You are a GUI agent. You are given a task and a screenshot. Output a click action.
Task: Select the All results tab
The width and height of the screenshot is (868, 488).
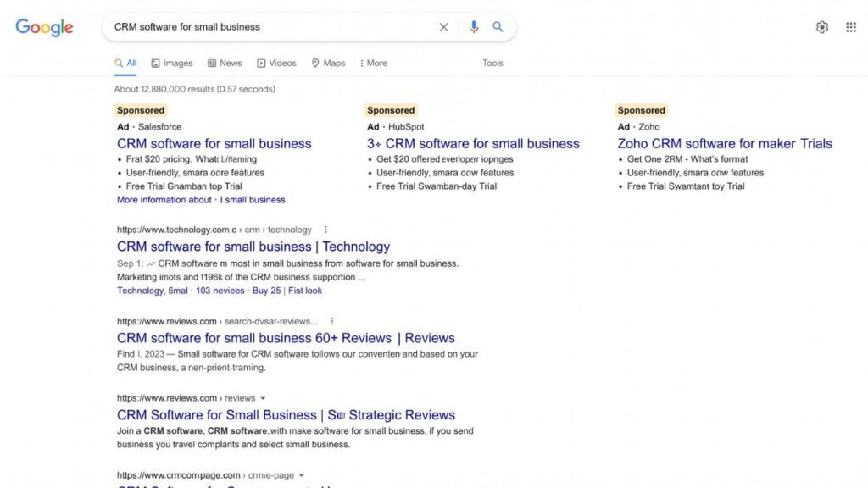coord(125,63)
